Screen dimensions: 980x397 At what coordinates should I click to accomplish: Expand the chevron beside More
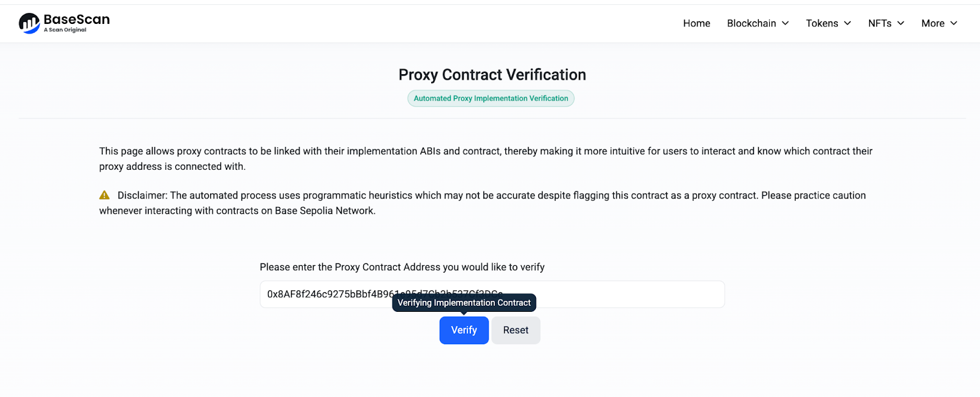click(x=954, y=23)
